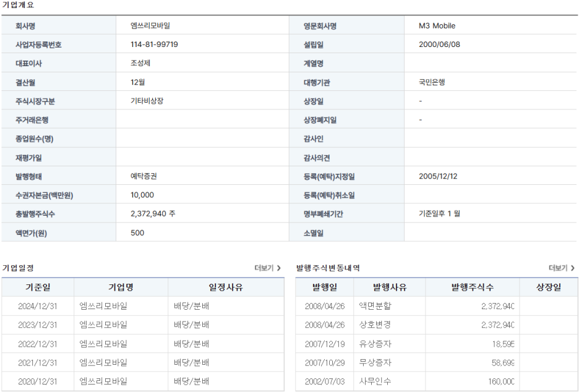Click total shares value 2,372,940 주

coord(153,214)
